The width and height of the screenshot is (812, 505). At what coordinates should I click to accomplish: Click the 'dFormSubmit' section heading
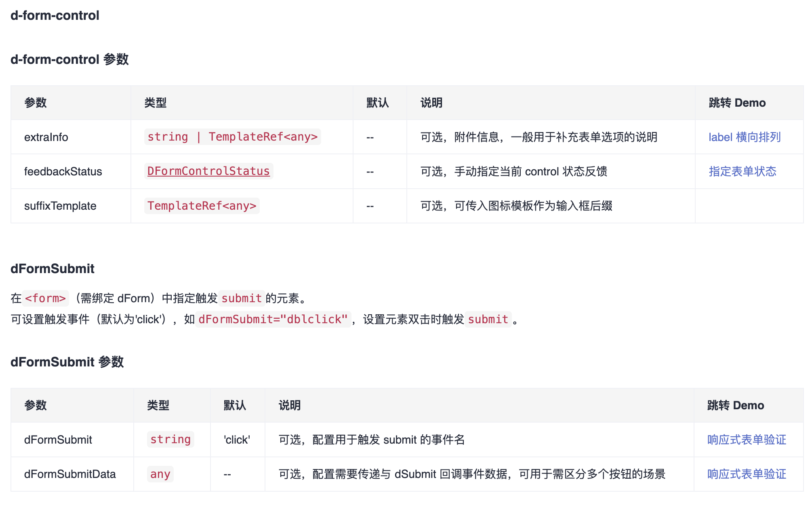coord(53,269)
